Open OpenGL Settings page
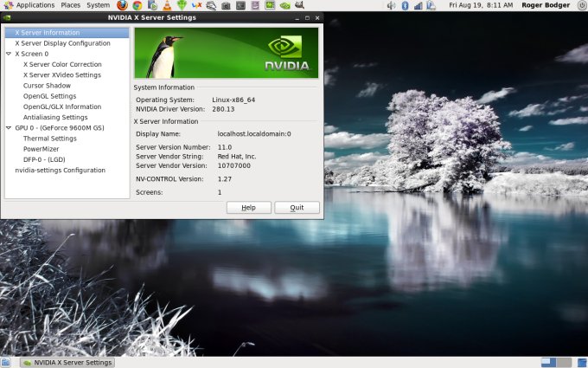This screenshot has height=368, width=588. 49,96
